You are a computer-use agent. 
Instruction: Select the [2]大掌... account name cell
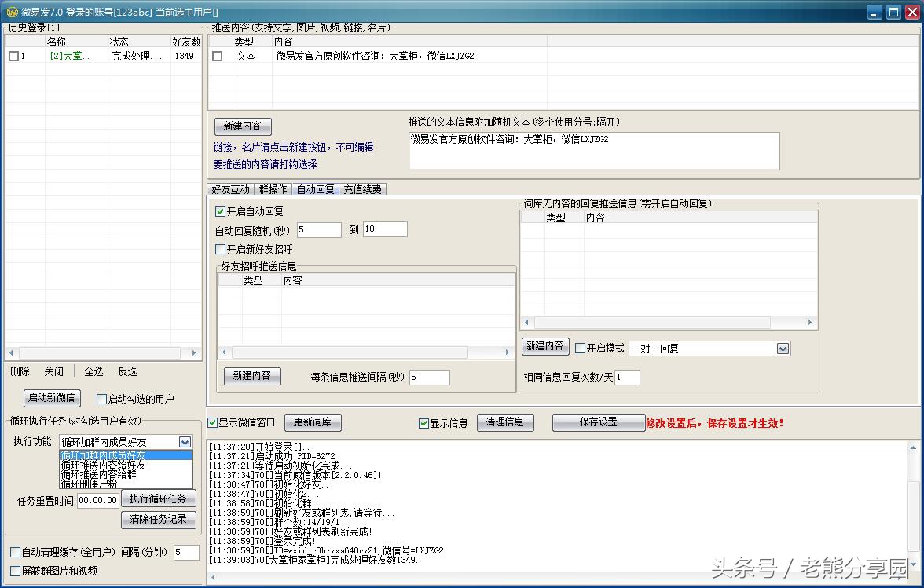(72, 56)
